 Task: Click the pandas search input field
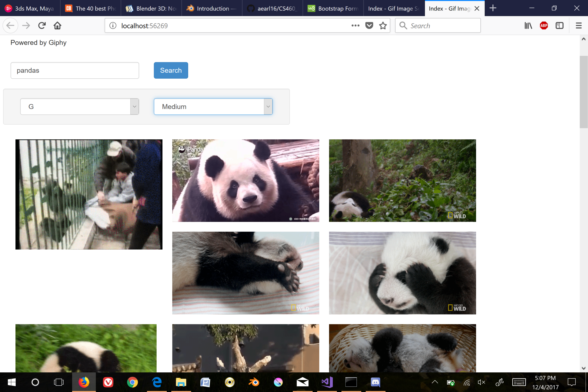coord(75,71)
